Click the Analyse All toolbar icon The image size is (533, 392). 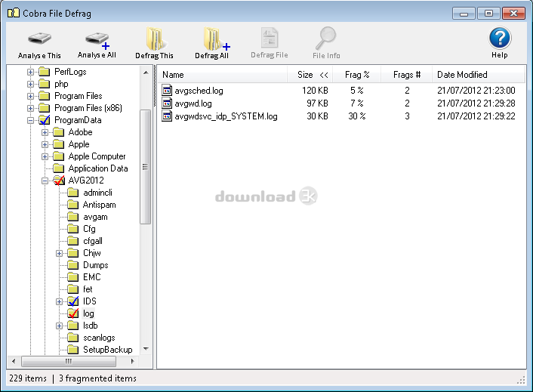[x=97, y=40]
